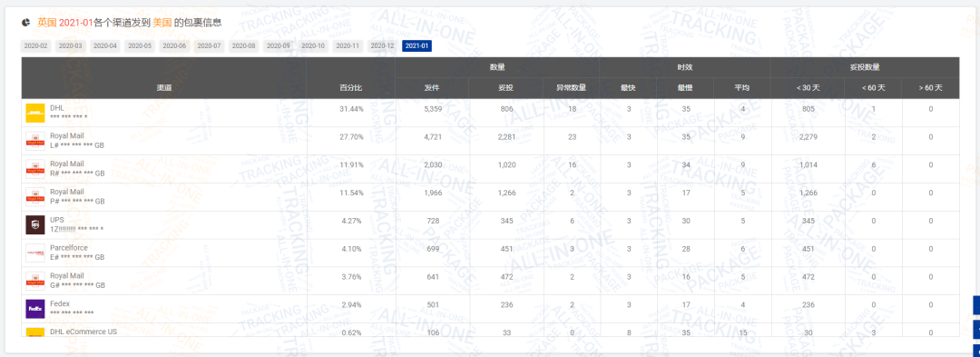Click the 最慢 column header
Viewport: 980px width, 357px height.
(685, 88)
